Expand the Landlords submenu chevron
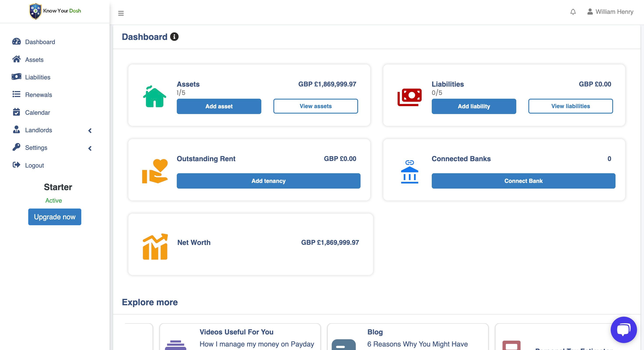The width and height of the screenshot is (644, 350). click(x=90, y=131)
